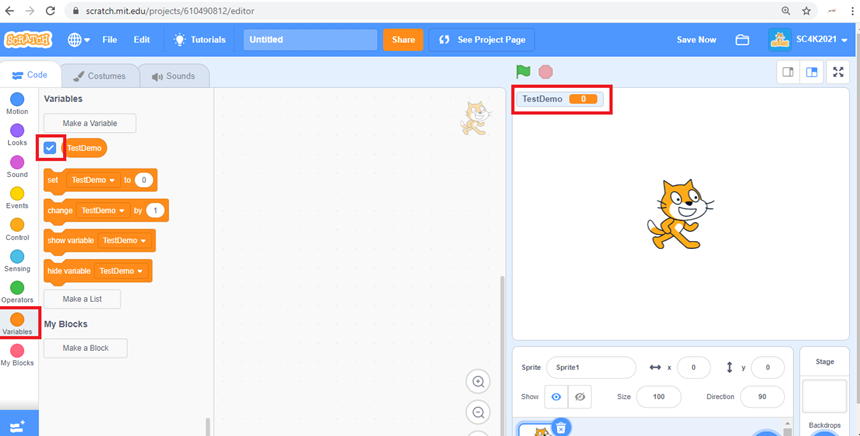
Task: Open dropdown in show variable block
Action: point(125,241)
